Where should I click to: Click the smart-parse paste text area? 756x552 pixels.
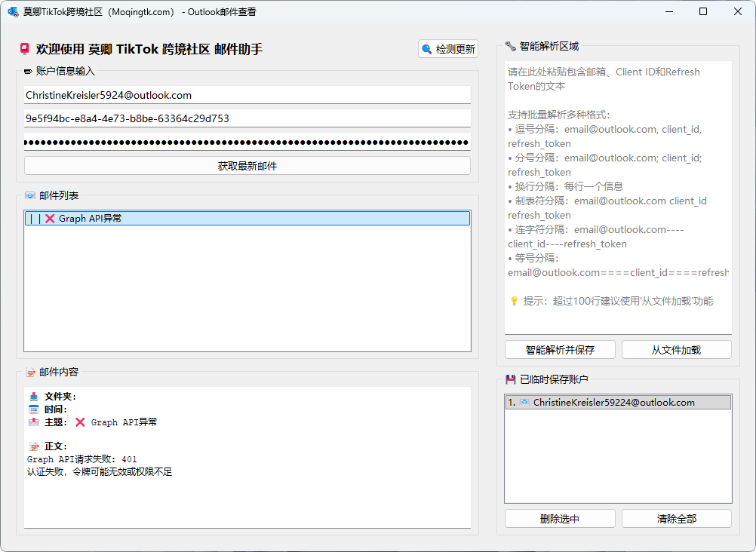(618, 197)
